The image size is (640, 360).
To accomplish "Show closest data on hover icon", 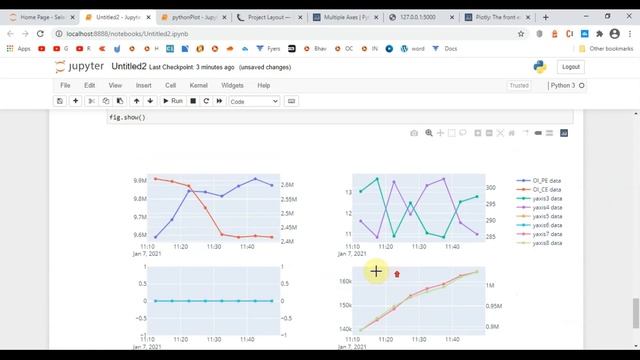I will pos(538,133).
